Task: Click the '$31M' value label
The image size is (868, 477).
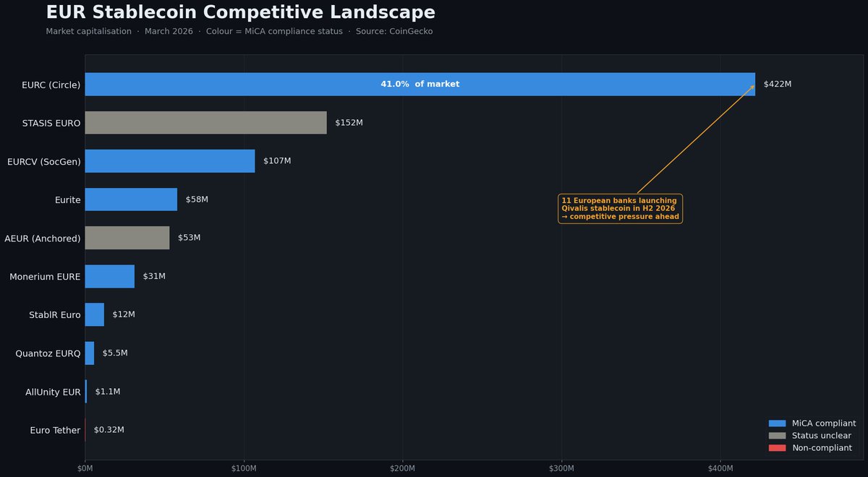Action: pyautogui.click(x=154, y=276)
